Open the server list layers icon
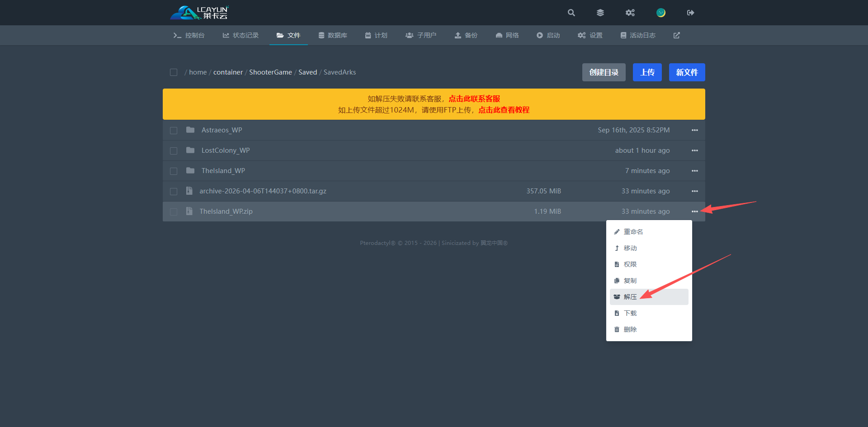Screen dimensions: 868x427 600,13
